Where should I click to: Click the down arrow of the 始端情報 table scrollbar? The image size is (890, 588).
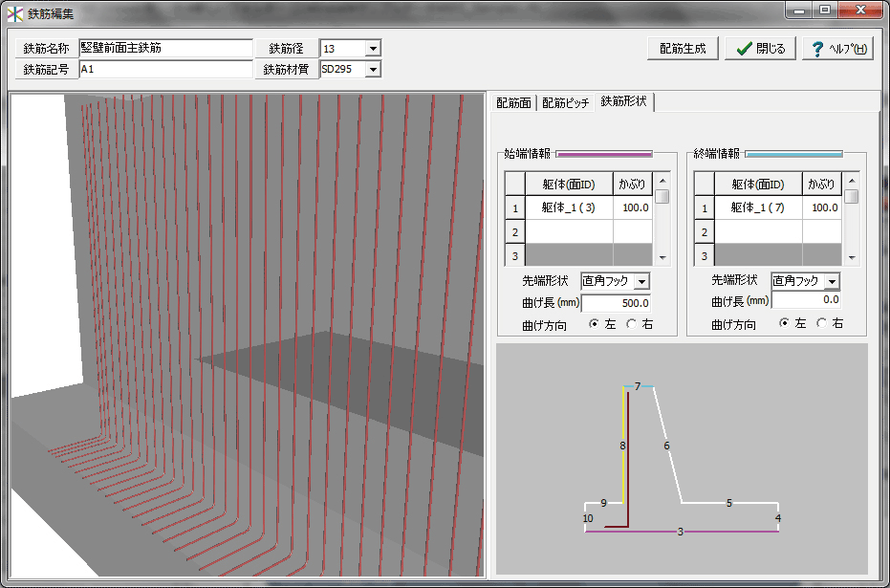point(662,257)
